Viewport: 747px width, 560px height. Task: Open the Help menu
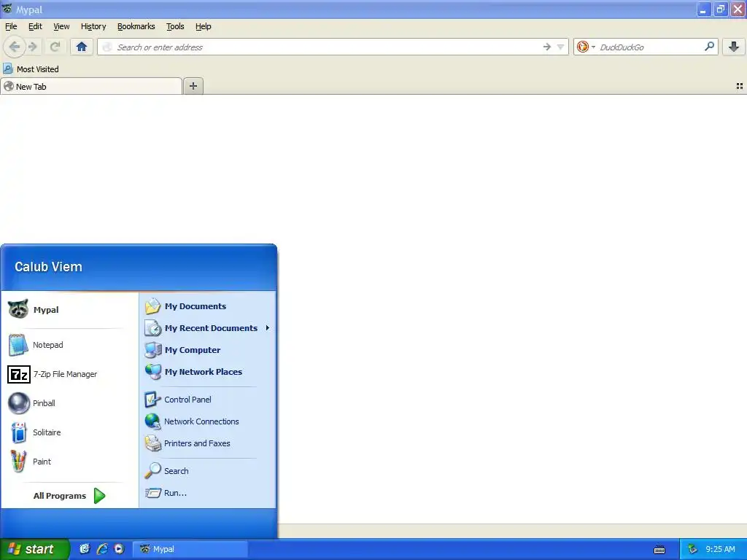tap(203, 26)
